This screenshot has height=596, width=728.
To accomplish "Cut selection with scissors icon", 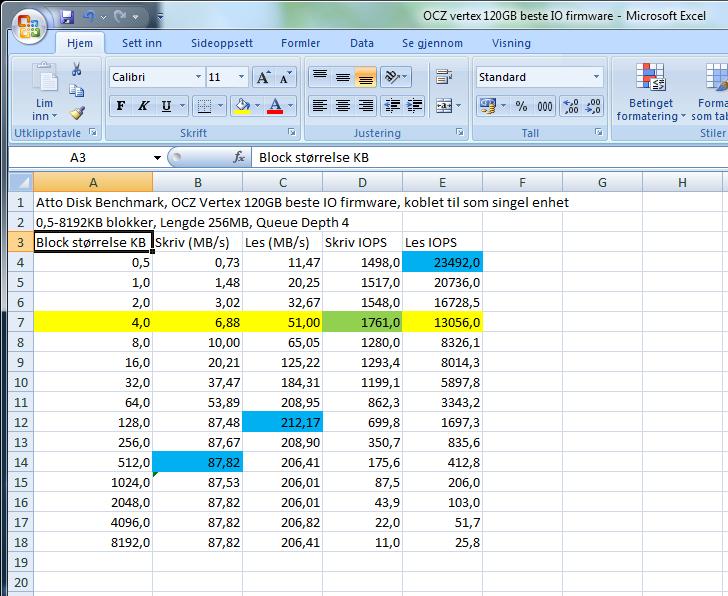I will click(x=77, y=70).
